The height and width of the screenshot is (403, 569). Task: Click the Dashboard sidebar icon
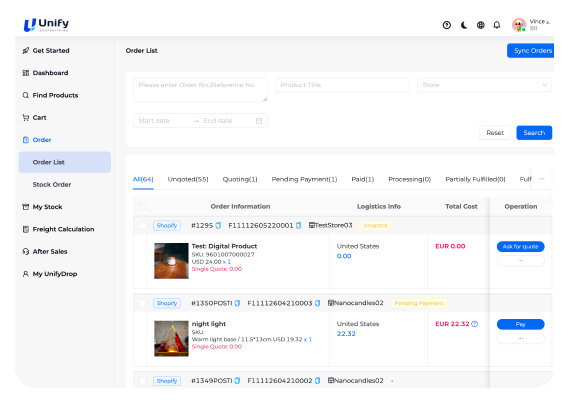(x=25, y=73)
